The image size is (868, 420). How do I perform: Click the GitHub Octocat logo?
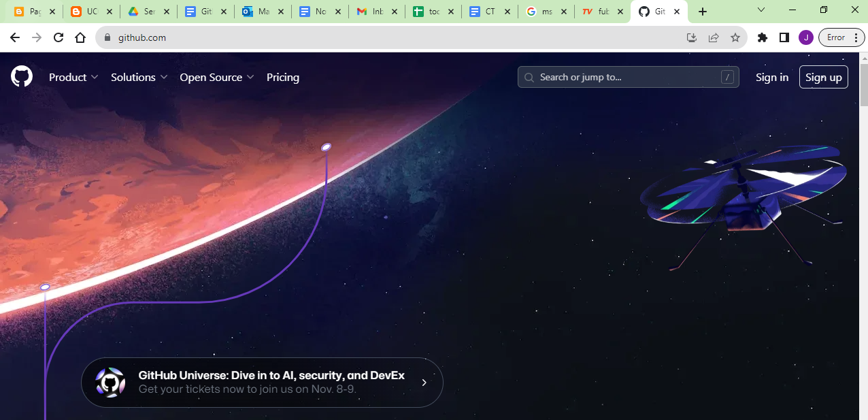click(x=22, y=76)
